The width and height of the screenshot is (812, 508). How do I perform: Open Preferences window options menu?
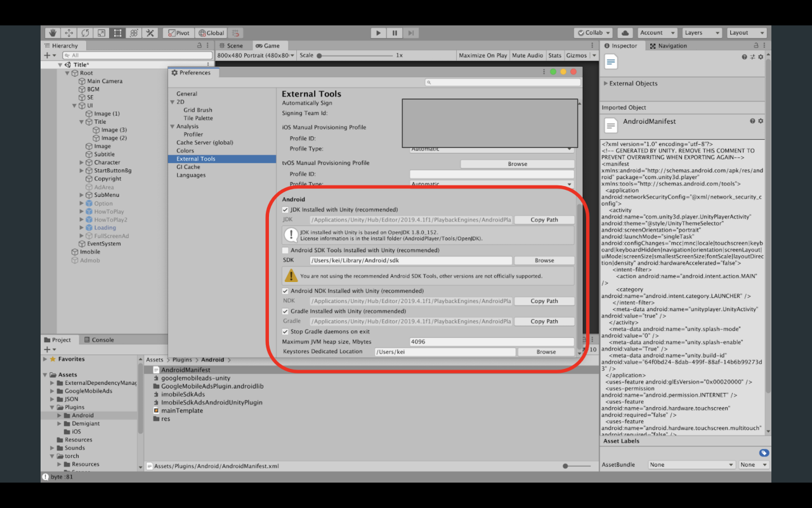tap(544, 72)
